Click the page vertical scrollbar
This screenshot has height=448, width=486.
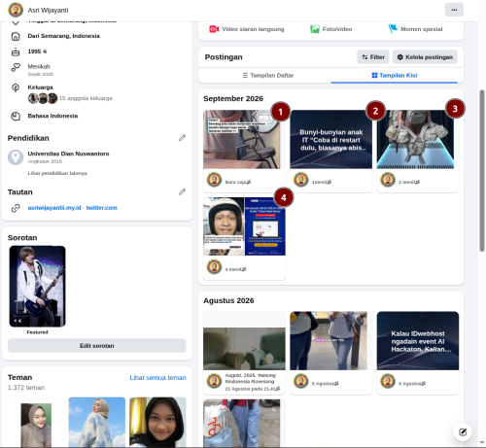(482, 171)
